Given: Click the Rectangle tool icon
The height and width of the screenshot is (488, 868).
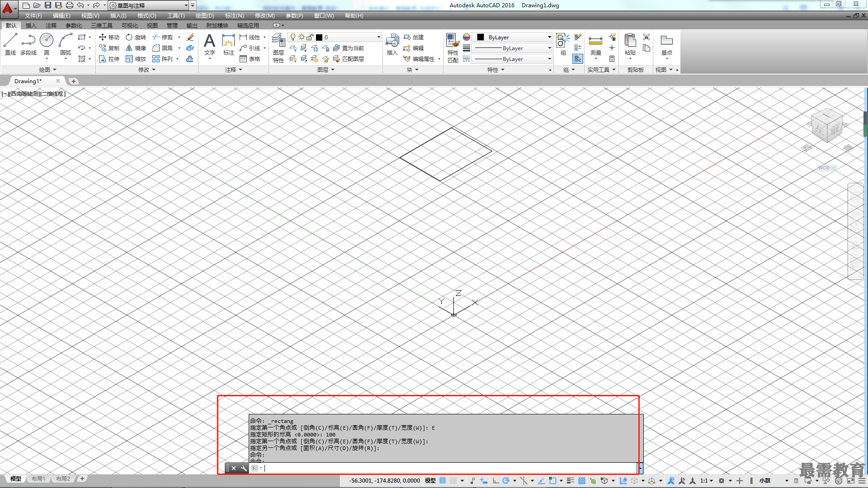Looking at the screenshot, I should pos(82,37).
